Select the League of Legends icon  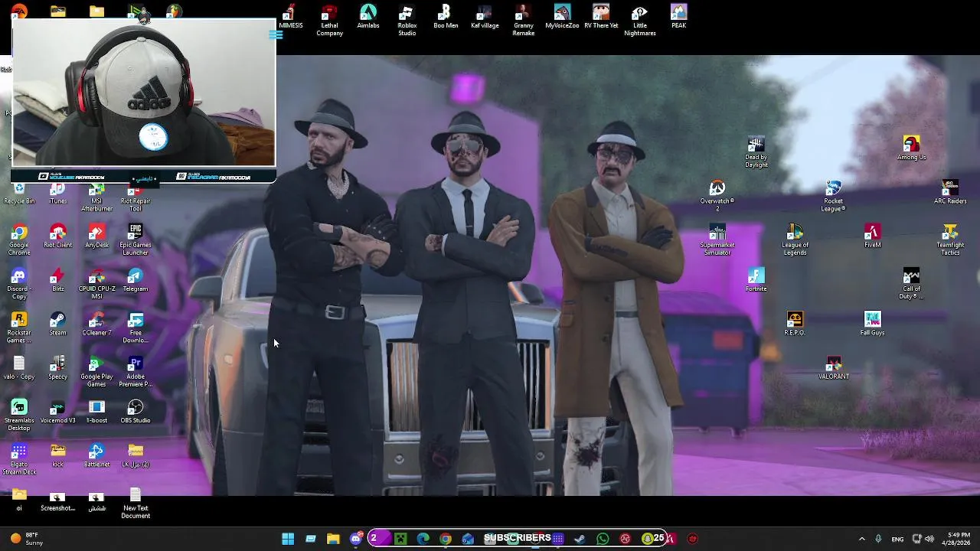click(795, 240)
